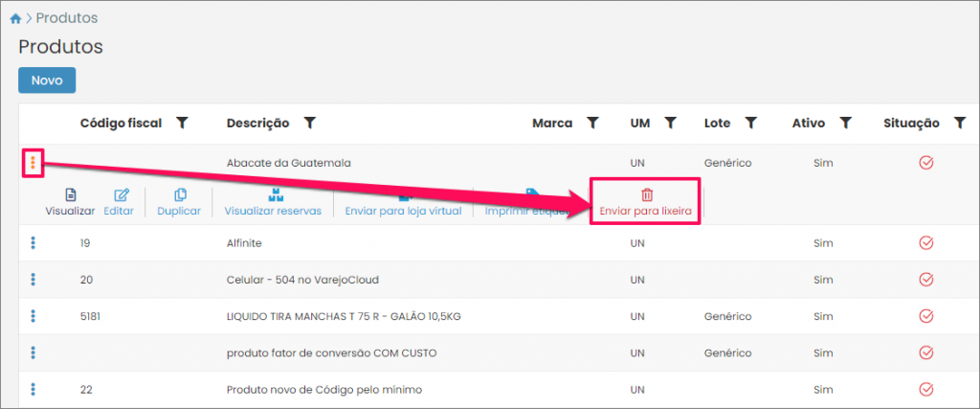
Task: Open filter for Descrição column
Action: pyautogui.click(x=309, y=123)
